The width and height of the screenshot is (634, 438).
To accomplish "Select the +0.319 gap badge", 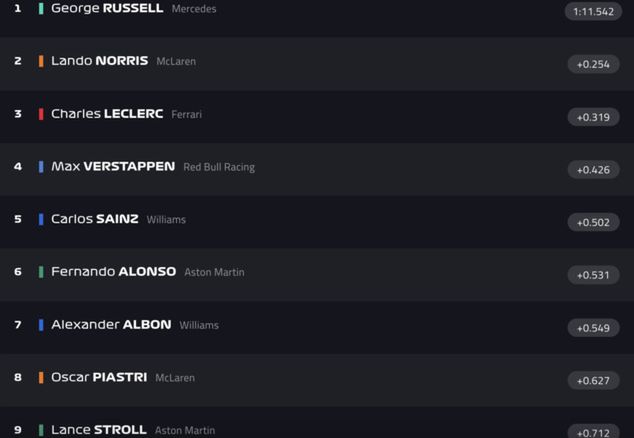I will point(593,117).
